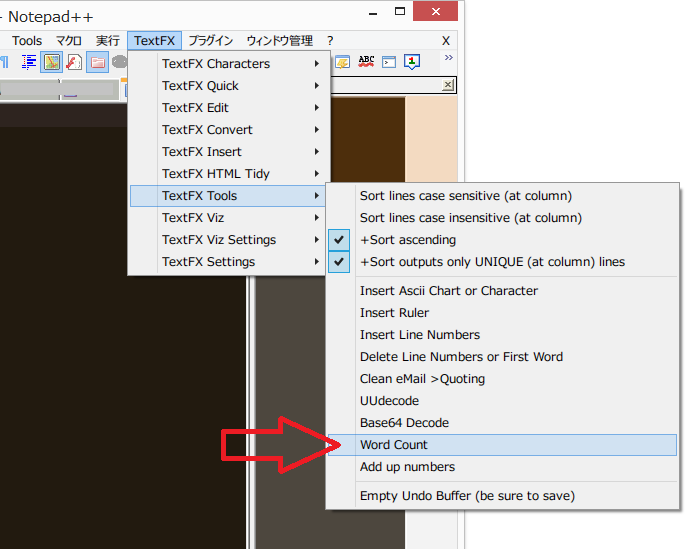Open the ウィンドウ管理 menu
This screenshot has height=549, width=697.
pos(280,41)
